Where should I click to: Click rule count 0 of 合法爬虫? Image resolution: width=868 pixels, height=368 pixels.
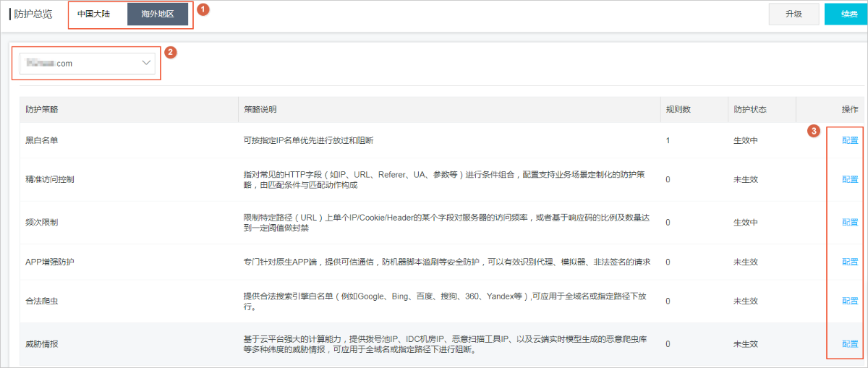click(x=668, y=301)
